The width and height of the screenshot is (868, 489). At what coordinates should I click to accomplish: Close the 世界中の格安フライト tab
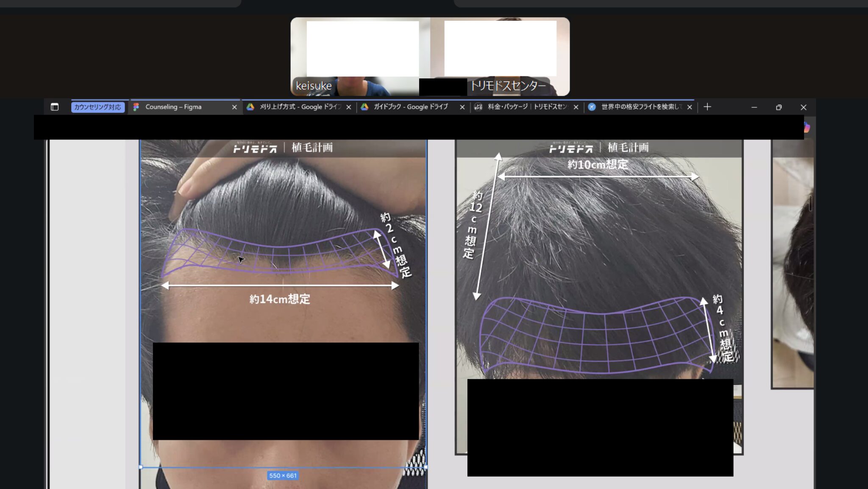(x=690, y=107)
